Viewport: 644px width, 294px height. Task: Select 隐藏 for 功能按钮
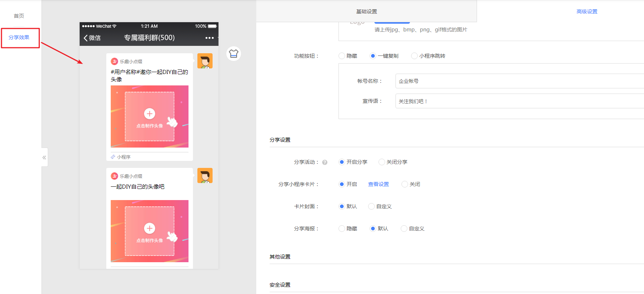342,56
